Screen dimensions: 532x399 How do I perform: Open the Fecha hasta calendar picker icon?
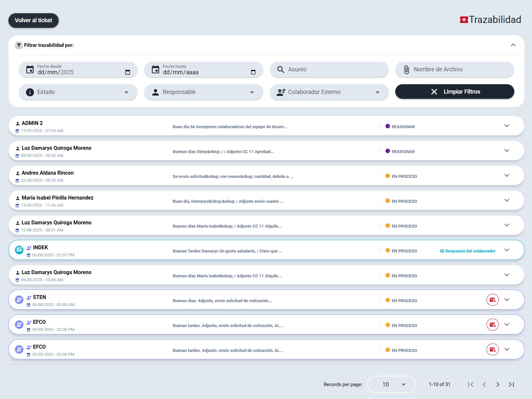[x=253, y=72]
